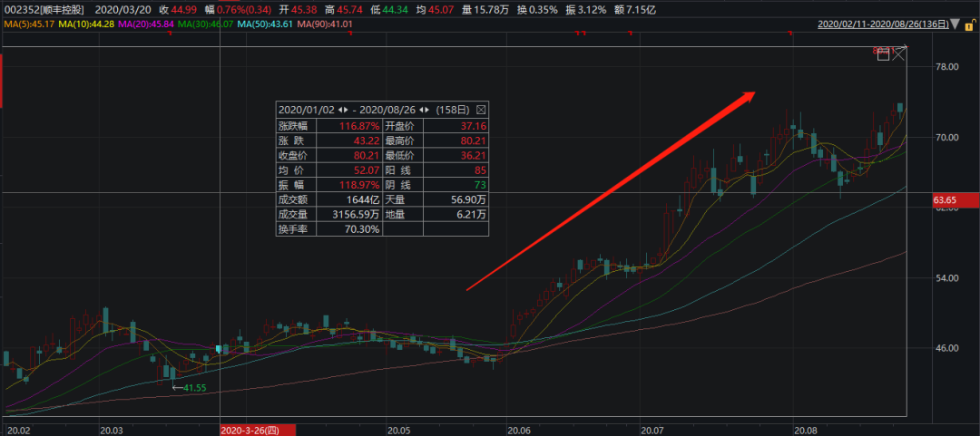The image size is (980, 436).
Task: Toggle the yellow padlock lock icon
Action: pyautogui.click(x=971, y=25)
